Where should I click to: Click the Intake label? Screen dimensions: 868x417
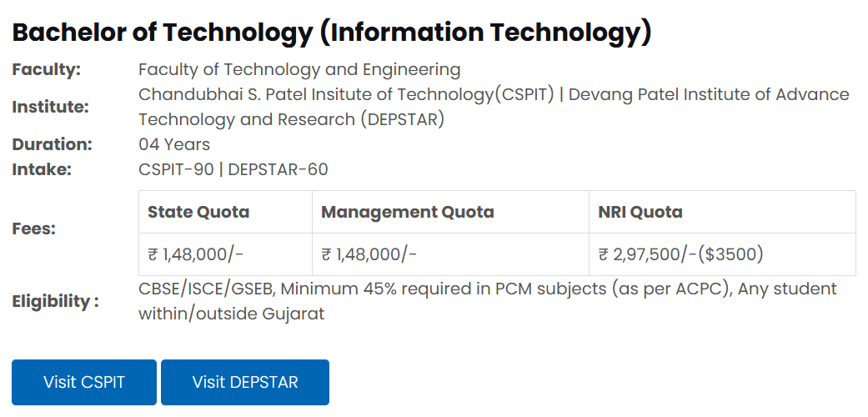pos(42,169)
